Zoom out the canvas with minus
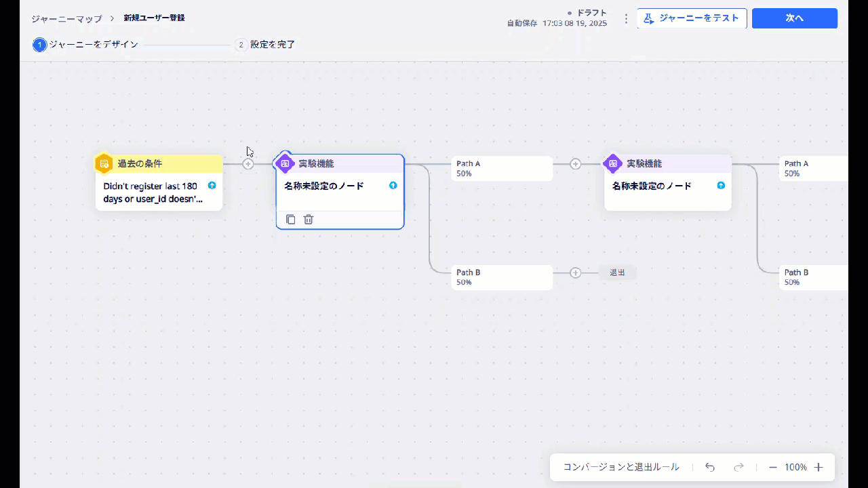This screenshot has width=868, height=488. pos(772,467)
